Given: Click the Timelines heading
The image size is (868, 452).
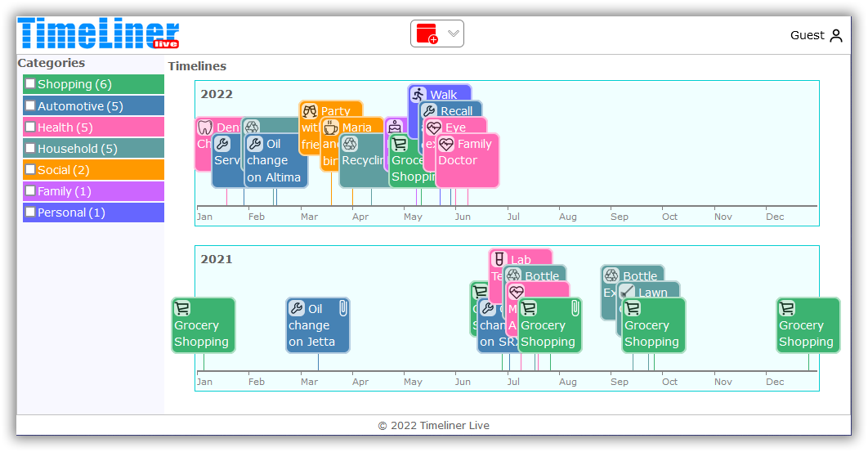Looking at the screenshot, I should pyautogui.click(x=197, y=66).
